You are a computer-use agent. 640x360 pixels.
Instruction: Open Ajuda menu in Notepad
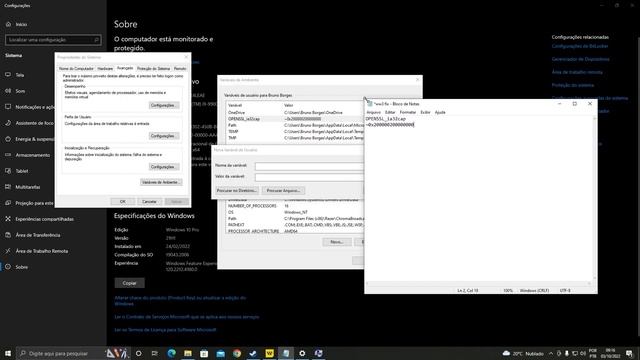click(x=440, y=112)
